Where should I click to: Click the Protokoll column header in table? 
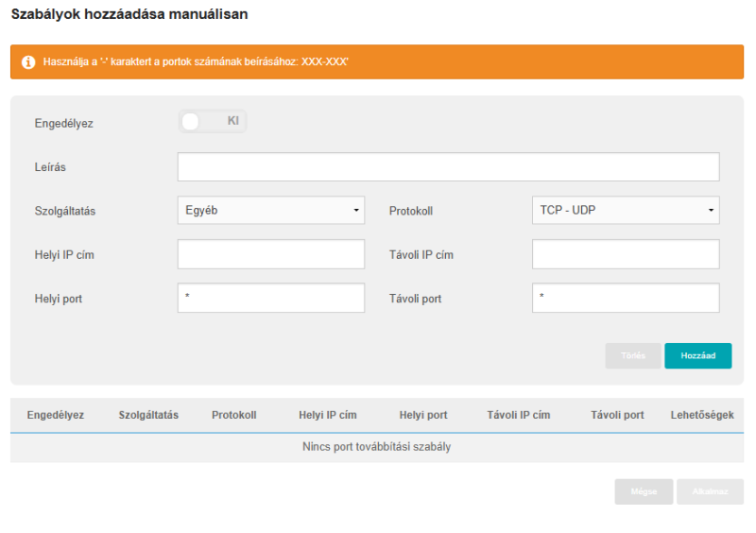pos(233,415)
